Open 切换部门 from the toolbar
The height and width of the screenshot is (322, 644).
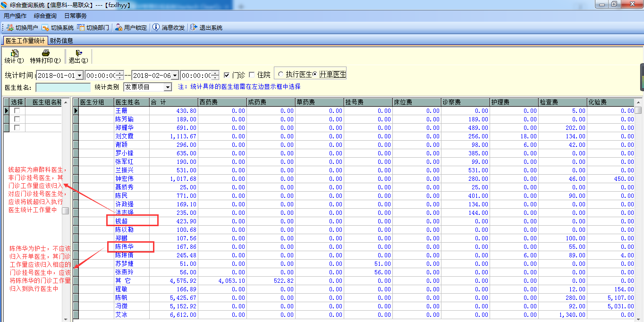81,28
